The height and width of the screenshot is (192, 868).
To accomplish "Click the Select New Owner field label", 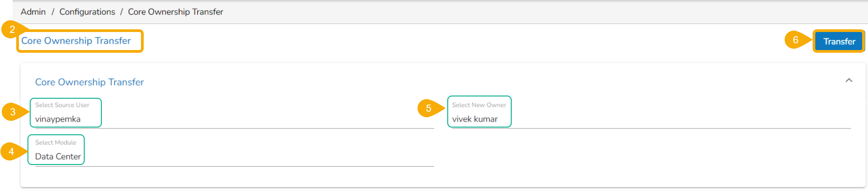I will pyautogui.click(x=479, y=105).
